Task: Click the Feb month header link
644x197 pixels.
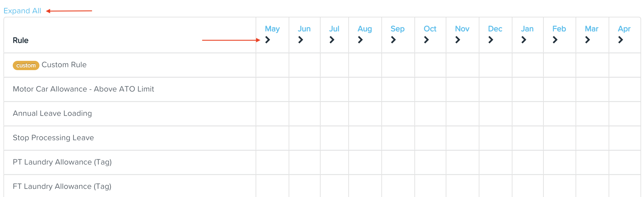Action: (559, 29)
